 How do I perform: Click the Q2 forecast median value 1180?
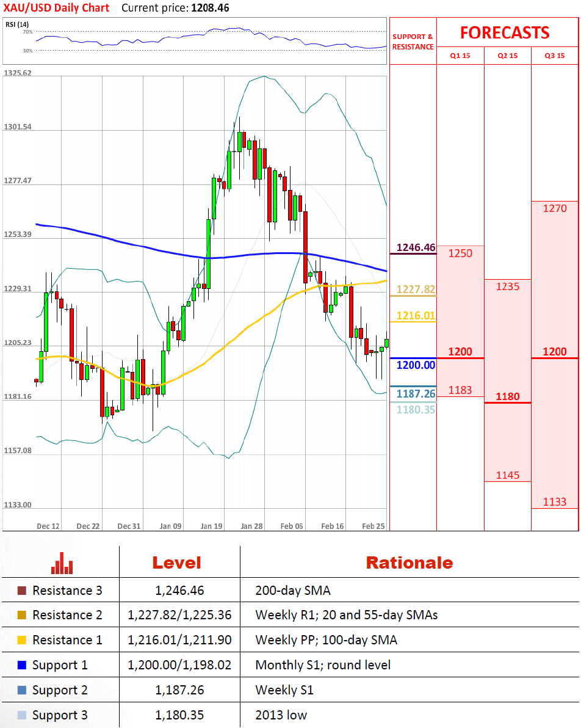(x=508, y=396)
